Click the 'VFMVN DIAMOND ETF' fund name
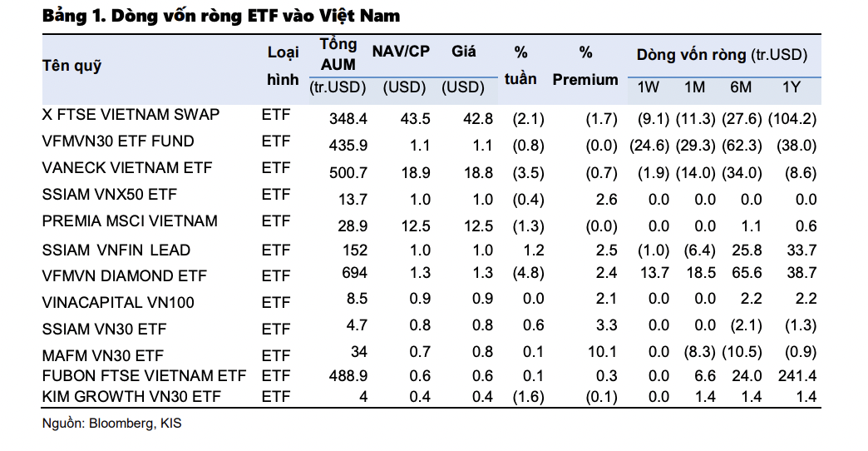 pos(124,275)
